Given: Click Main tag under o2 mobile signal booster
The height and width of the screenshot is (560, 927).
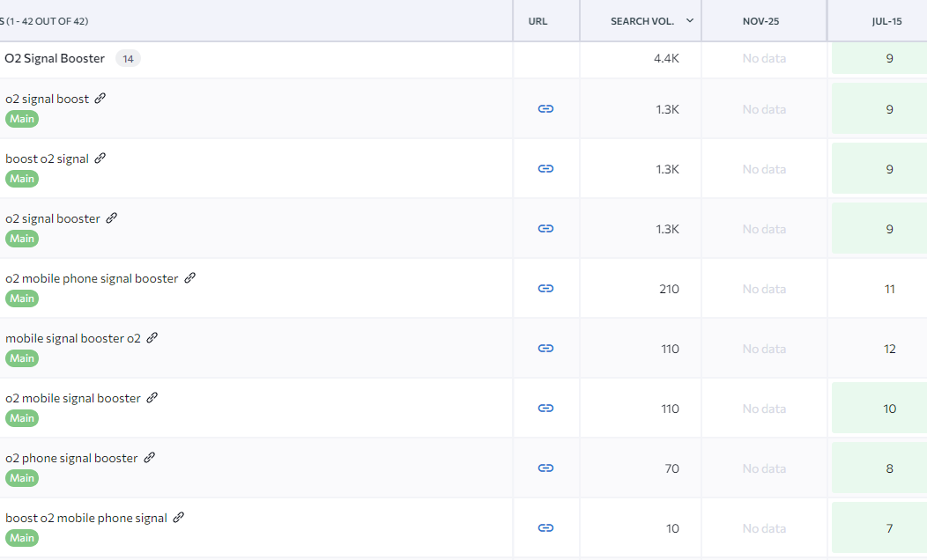Looking at the screenshot, I should (x=22, y=418).
